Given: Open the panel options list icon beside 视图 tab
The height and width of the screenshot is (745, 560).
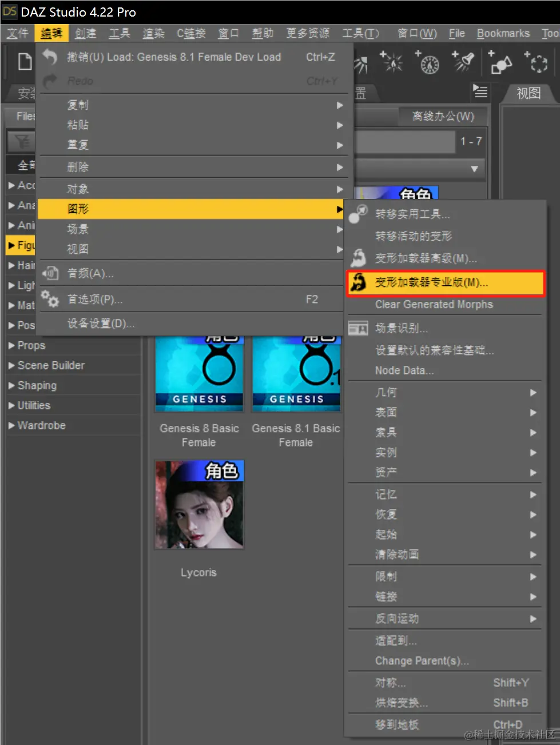Looking at the screenshot, I should [x=480, y=92].
